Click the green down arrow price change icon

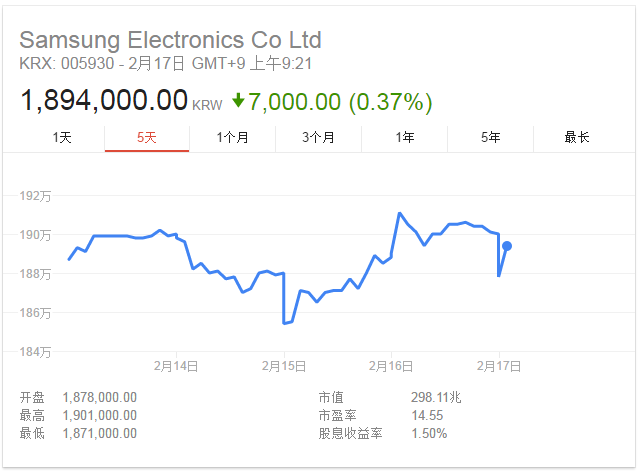[238, 100]
